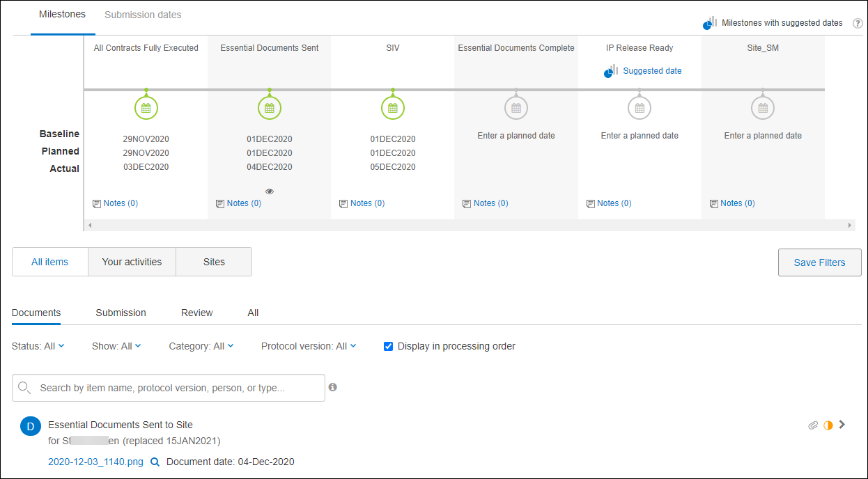Click Enter a planned date for IP Release Ready
This screenshot has width=868, height=479.
click(640, 136)
